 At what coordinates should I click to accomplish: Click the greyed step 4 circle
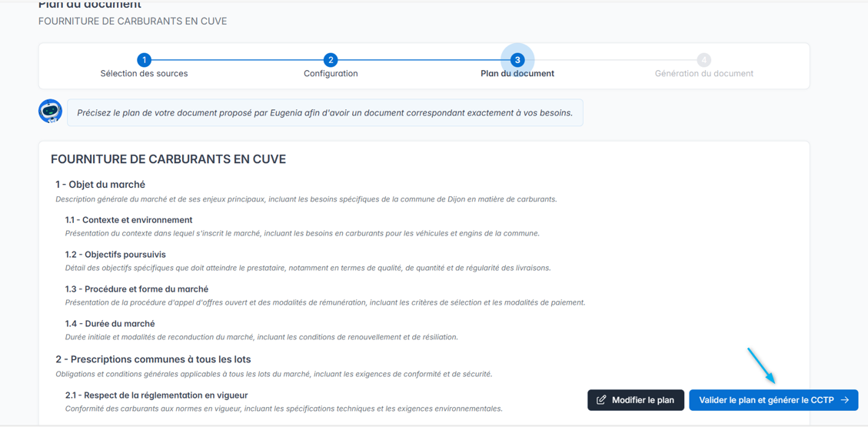(703, 60)
